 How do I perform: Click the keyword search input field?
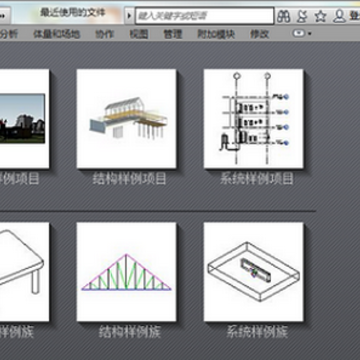click(205, 16)
